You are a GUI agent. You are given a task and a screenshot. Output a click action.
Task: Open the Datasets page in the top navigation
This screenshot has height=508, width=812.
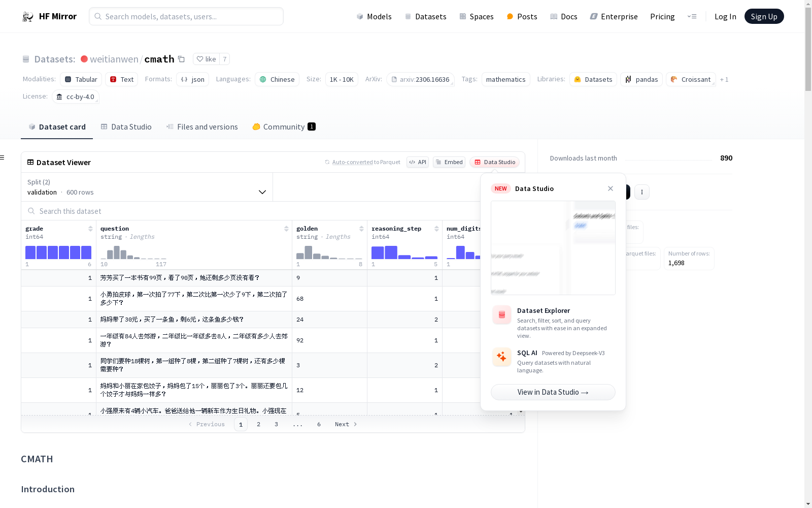tap(425, 16)
